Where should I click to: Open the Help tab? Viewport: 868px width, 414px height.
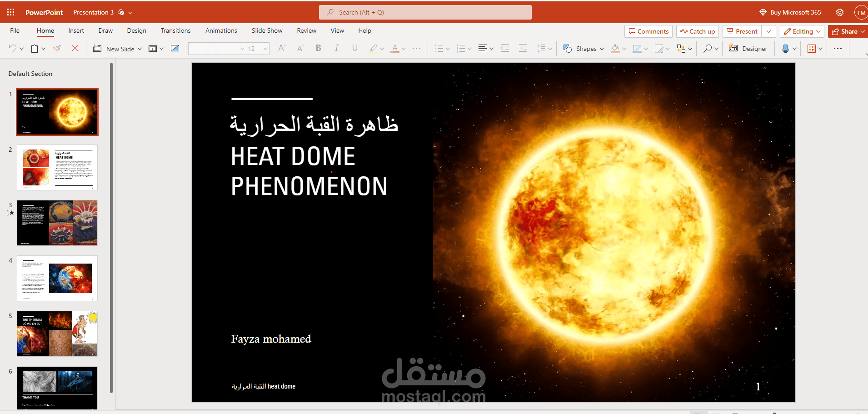coord(364,30)
